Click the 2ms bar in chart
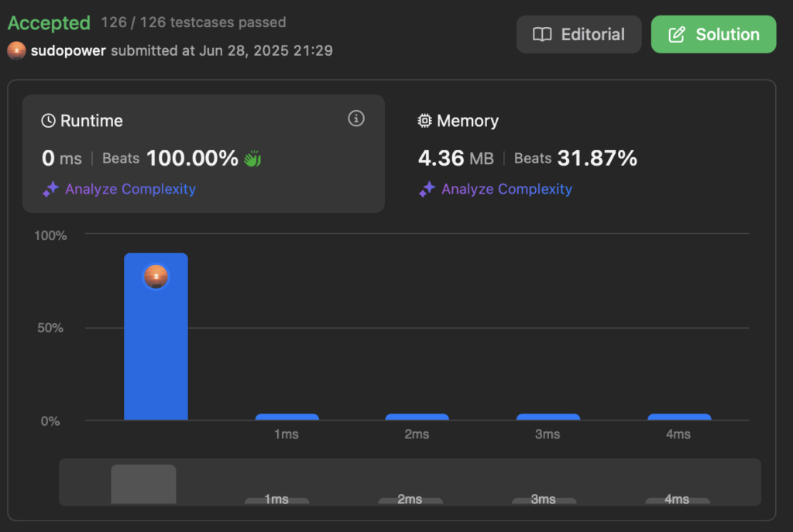 [x=417, y=417]
